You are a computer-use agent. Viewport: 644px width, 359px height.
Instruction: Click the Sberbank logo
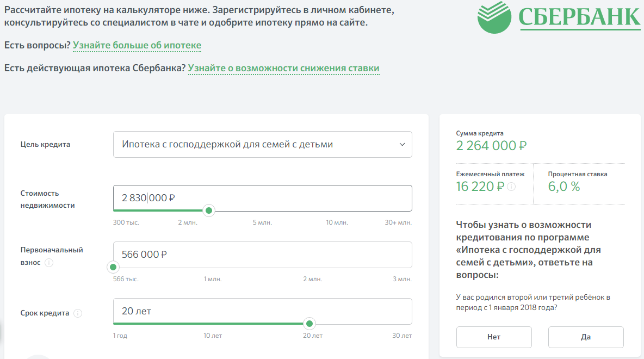(559, 17)
